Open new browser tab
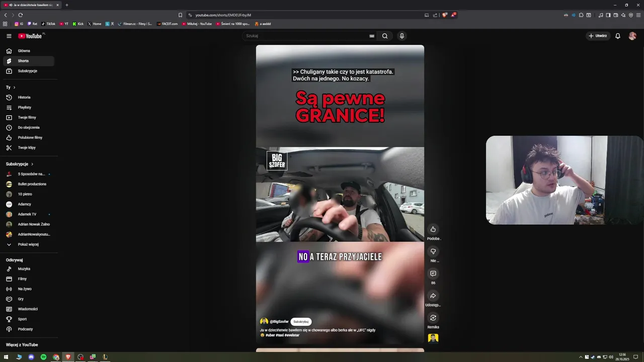644x362 pixels. point(66,5)
